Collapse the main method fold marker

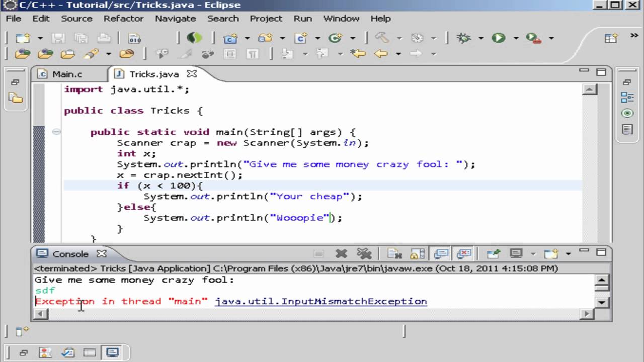(56, 132)
